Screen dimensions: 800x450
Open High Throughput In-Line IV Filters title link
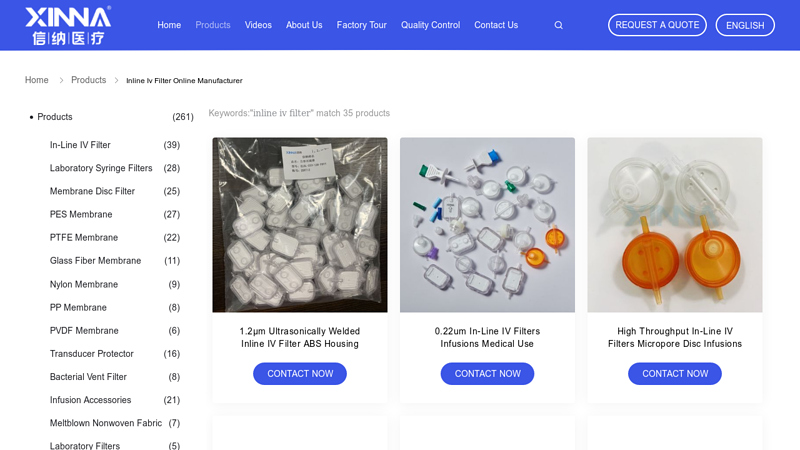click(675, 338)
